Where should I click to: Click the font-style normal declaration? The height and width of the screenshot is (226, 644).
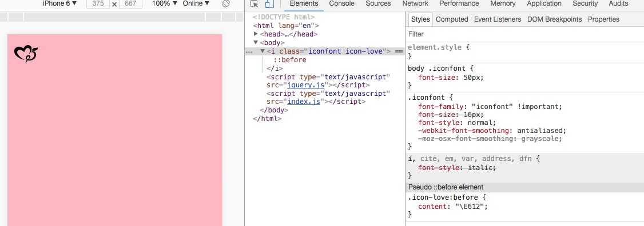tap(457, 123)
